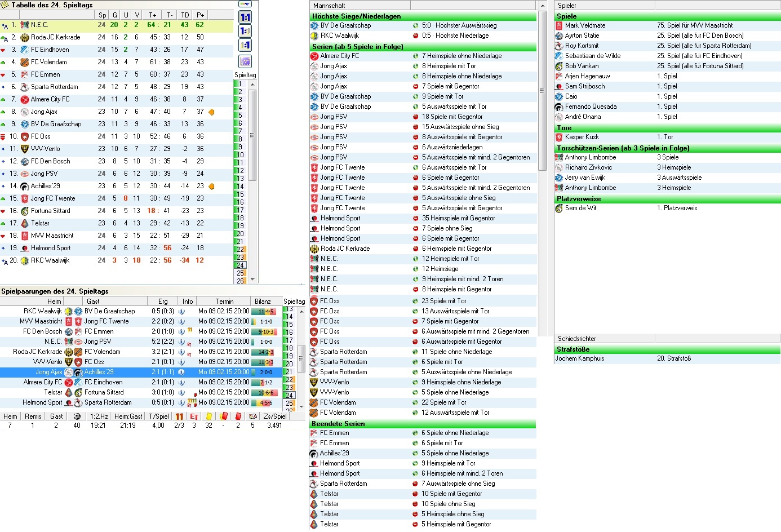The width and height of the screenshot is (781, 532).
Task: Click Bilanz bar '14·2·3' for Roda JC–FC Volendam
Action: (263, 352)
